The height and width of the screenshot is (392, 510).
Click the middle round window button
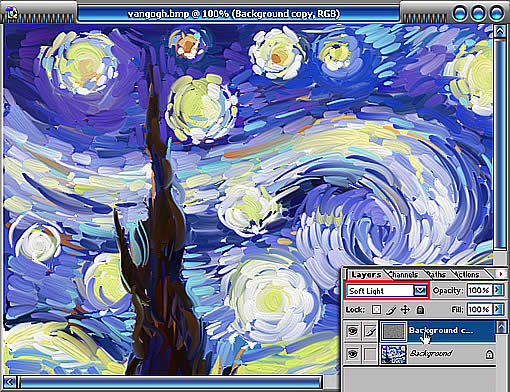478,13
